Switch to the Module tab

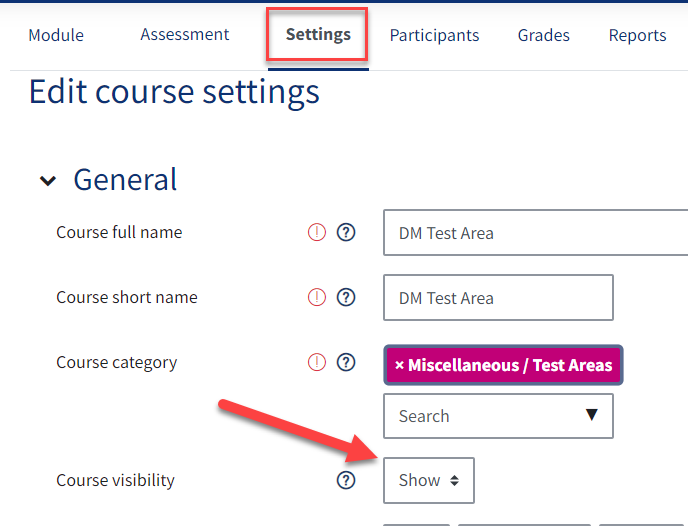(56, 35)
